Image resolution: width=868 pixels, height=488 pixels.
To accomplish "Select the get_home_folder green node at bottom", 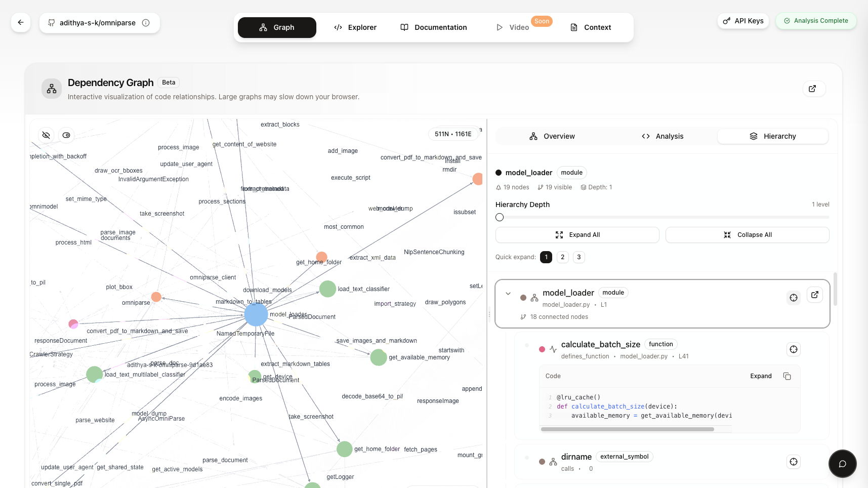I will pos(345,449).
